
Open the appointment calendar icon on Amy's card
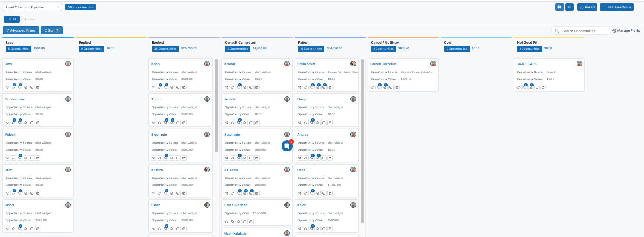(x=38, y=87)
